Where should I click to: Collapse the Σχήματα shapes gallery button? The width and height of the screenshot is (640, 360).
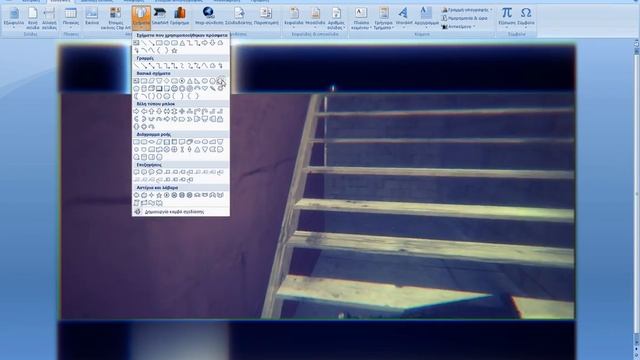(141, 19)
